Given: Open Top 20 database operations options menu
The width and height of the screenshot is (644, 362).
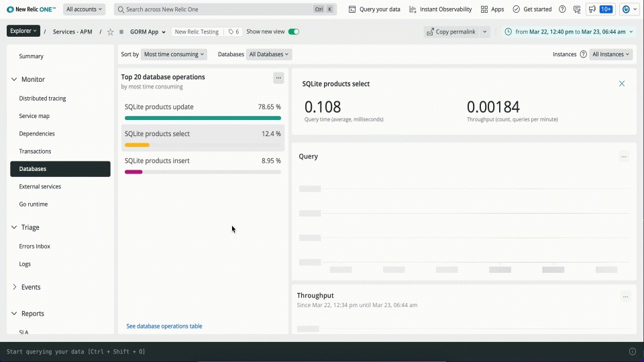Looking at the screenshot, I should [278, 78].
